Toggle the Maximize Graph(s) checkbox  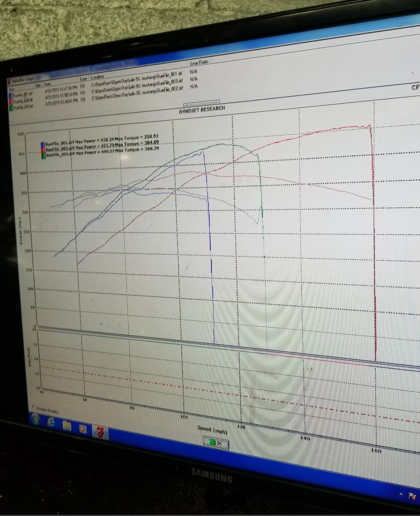[x=34, y=407]
